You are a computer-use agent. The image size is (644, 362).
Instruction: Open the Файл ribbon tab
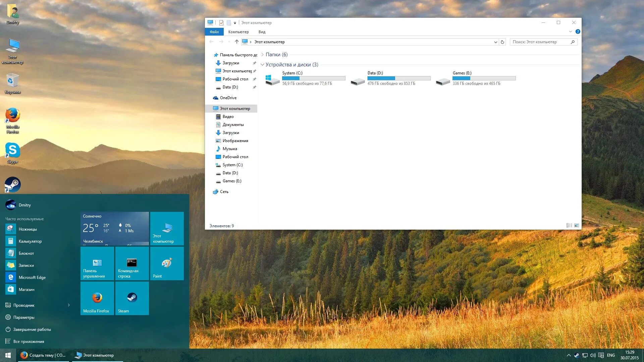pyautogui.click(x=214, y=32)
